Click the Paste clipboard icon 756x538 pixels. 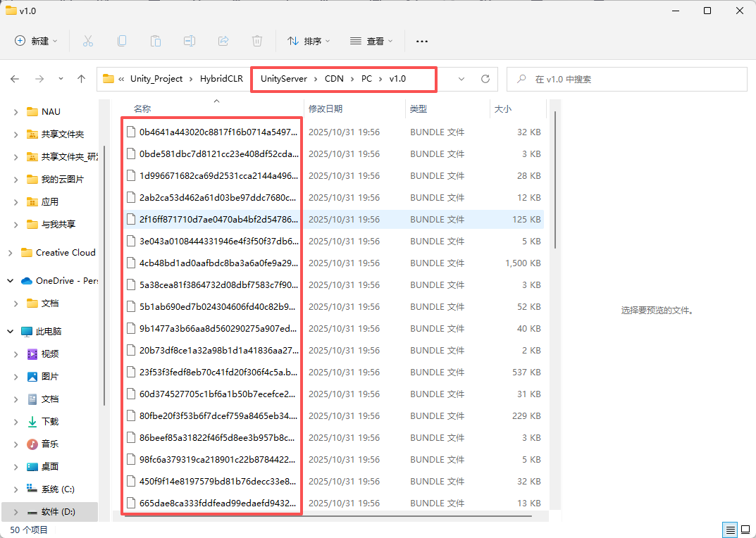click(x=155, y=41)
